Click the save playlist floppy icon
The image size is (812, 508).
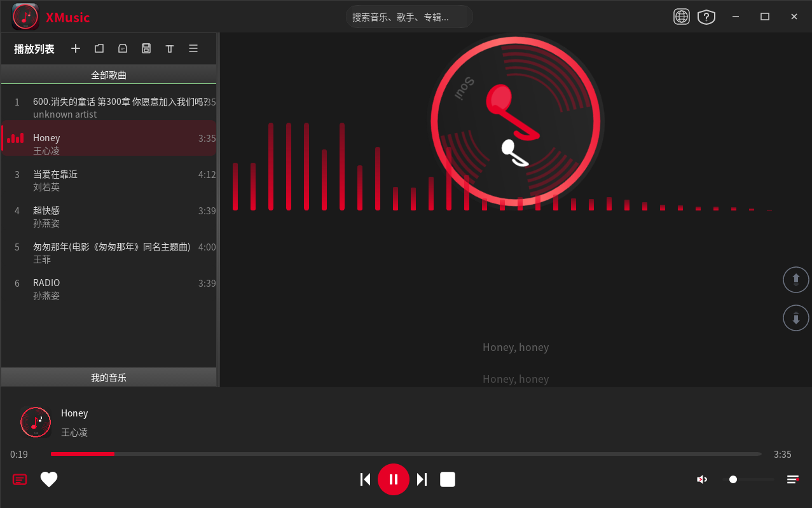click(x=146, y=48)
